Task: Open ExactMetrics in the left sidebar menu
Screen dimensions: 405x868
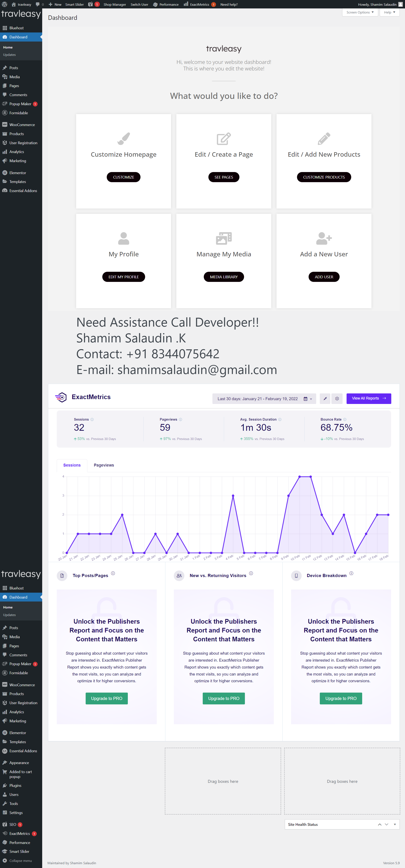Action: pyautogui.click(x=21, y=834)
